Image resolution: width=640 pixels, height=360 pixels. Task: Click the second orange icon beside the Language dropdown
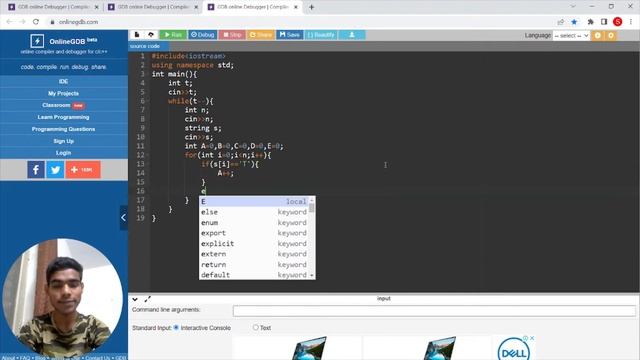(x=611, y=36)
